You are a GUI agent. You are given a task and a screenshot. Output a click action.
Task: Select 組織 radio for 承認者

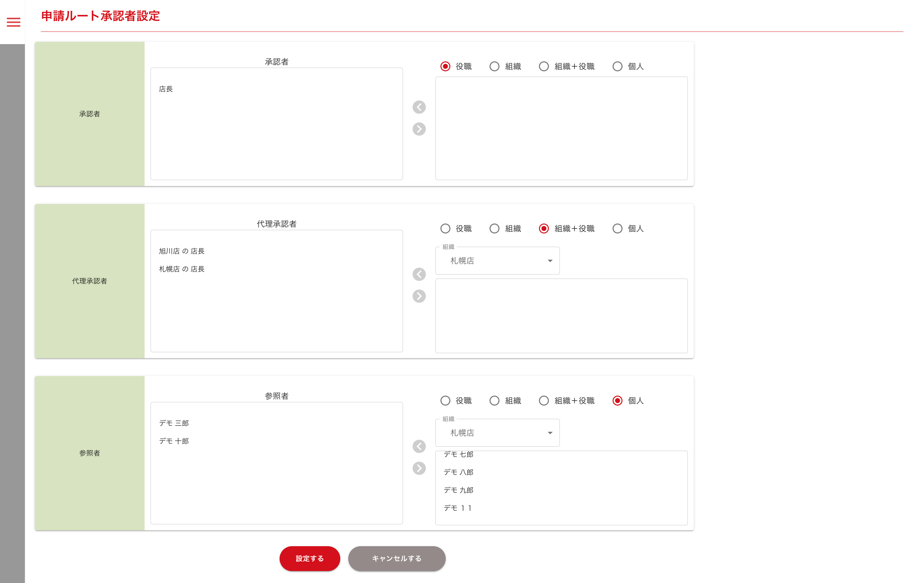coord(494,66)
